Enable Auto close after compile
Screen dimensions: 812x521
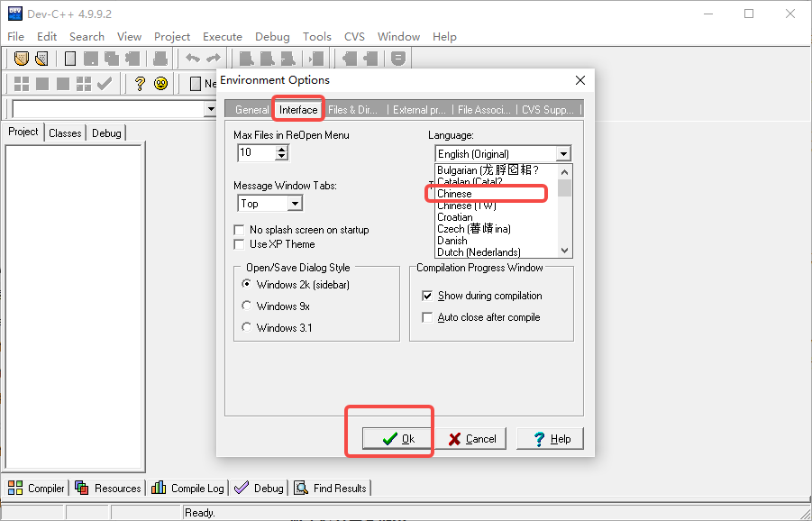click(x=427, y=317)
